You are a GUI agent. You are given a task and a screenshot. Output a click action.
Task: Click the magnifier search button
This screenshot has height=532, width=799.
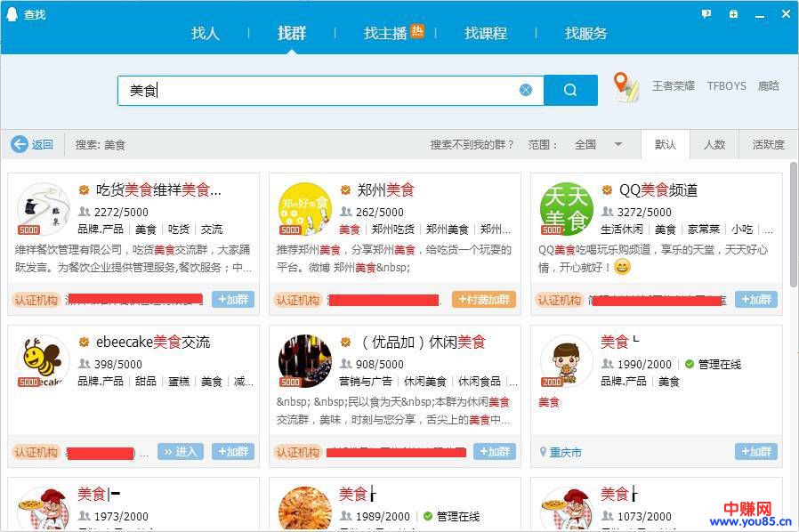tap(570, 90)
